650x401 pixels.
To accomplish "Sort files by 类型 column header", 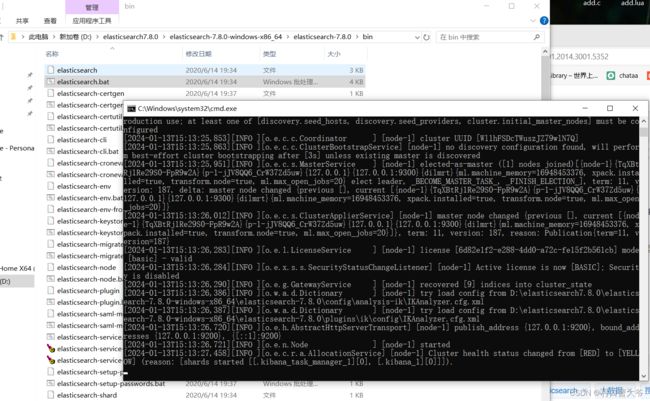I will coord(269,53).
